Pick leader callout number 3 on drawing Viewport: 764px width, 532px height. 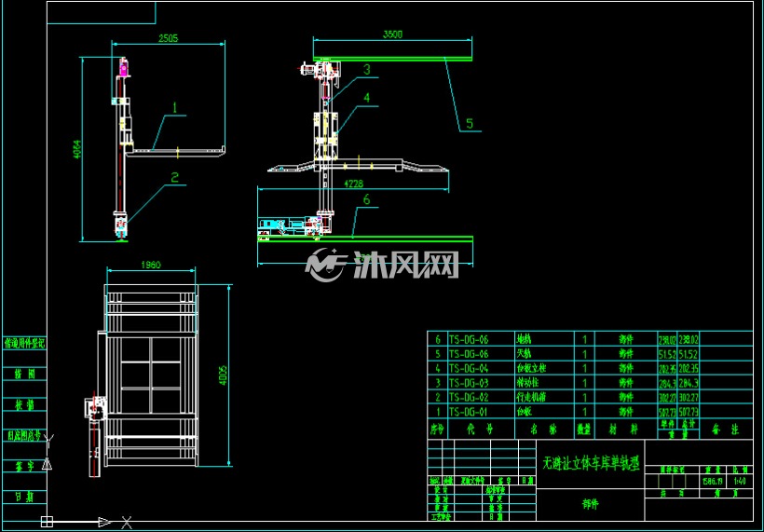tap(366, 69)
